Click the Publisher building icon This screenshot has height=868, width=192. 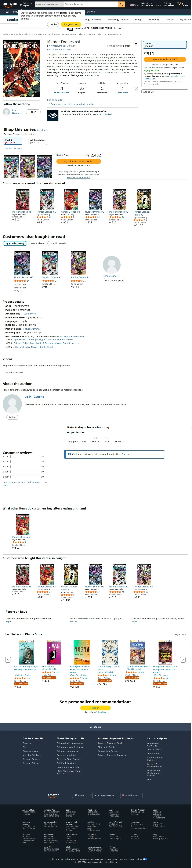[x=102, y=89]
